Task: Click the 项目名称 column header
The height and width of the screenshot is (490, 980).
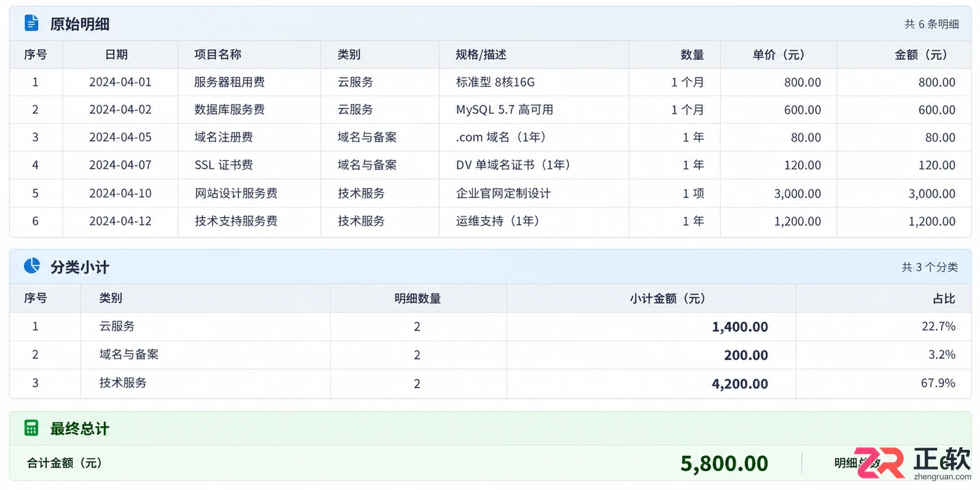Action: pyautogui.click(x=218, y=54)
